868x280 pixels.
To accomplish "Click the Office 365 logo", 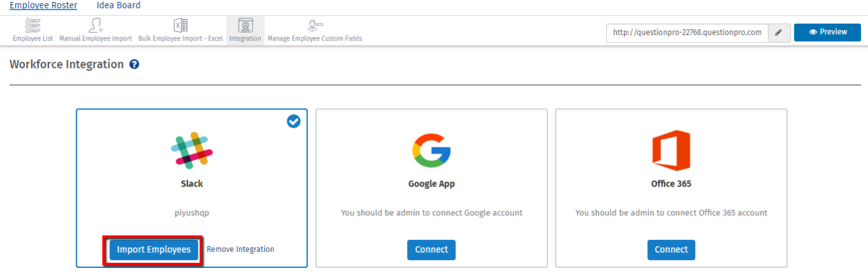I will pyautogui.click(x=671, y=150).
